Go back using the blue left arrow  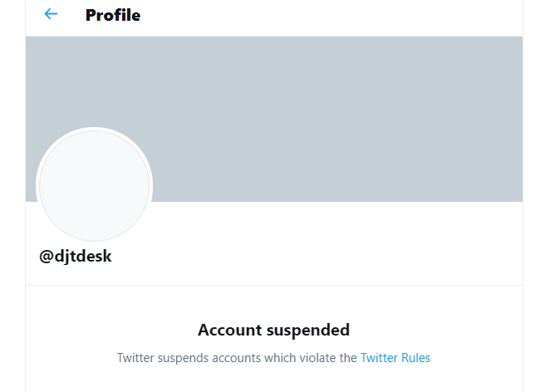[51, 14]
